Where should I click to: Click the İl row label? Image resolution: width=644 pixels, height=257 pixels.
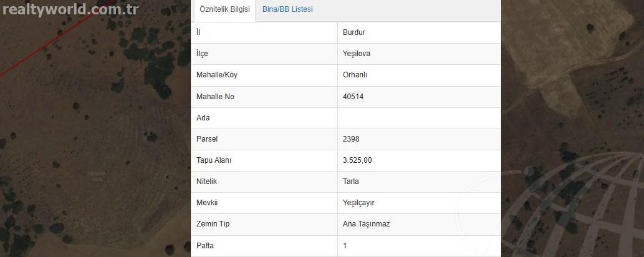click(x=198, y=32)
